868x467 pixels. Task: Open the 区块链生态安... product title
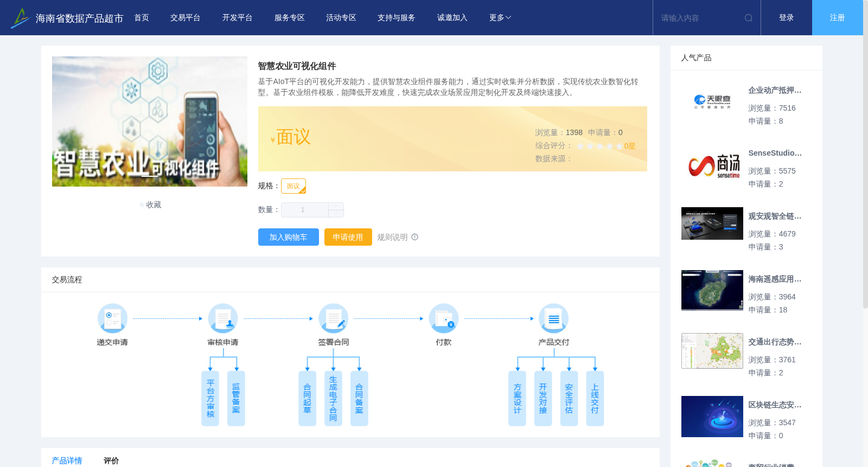pyautogui.click(x=775, y=405)
